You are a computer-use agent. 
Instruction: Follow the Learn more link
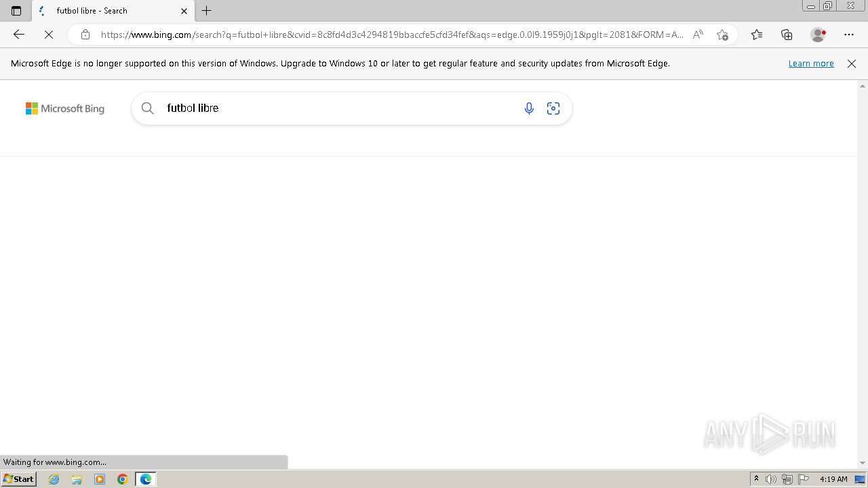[x=811, y=63]
